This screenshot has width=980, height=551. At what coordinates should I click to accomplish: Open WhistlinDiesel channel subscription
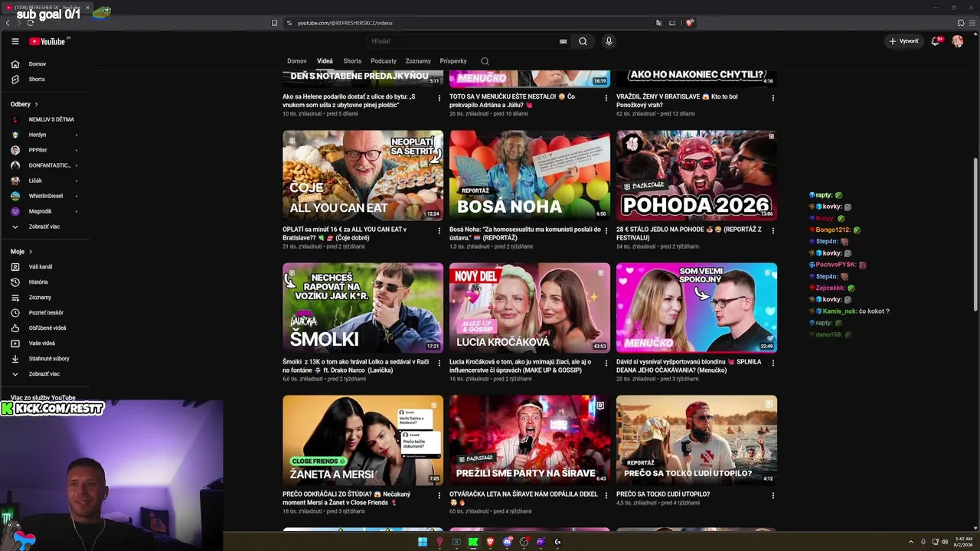[46, 196]
